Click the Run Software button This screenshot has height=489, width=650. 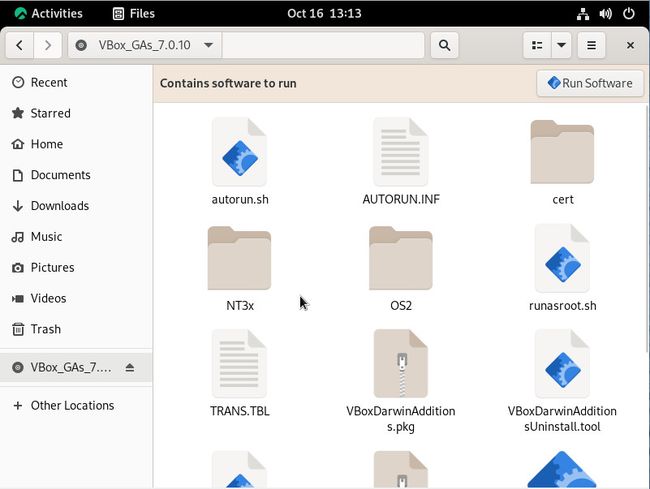pos(590,83)
